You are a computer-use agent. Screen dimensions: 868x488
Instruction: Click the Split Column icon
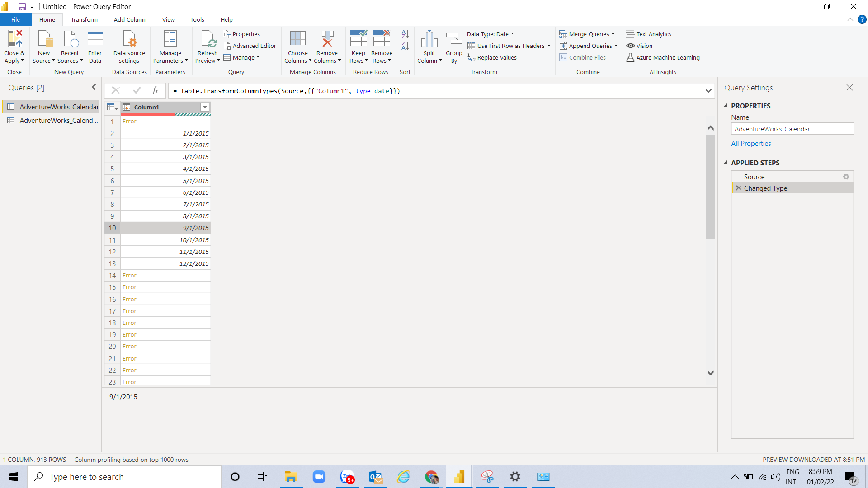tap(429, 39)
